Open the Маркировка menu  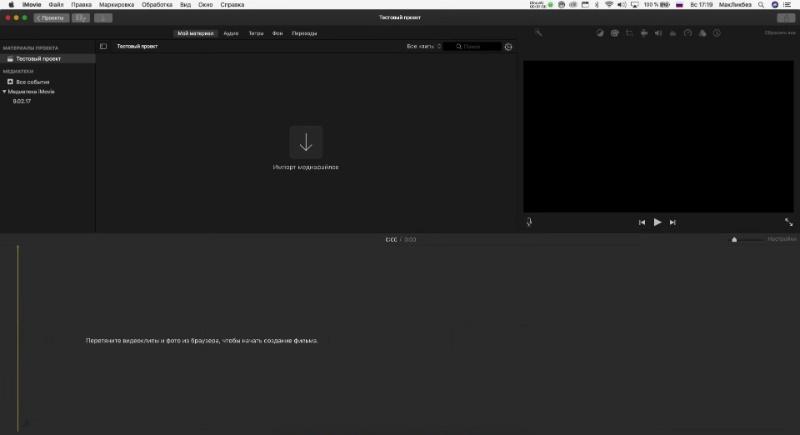[x=116, y=5]
